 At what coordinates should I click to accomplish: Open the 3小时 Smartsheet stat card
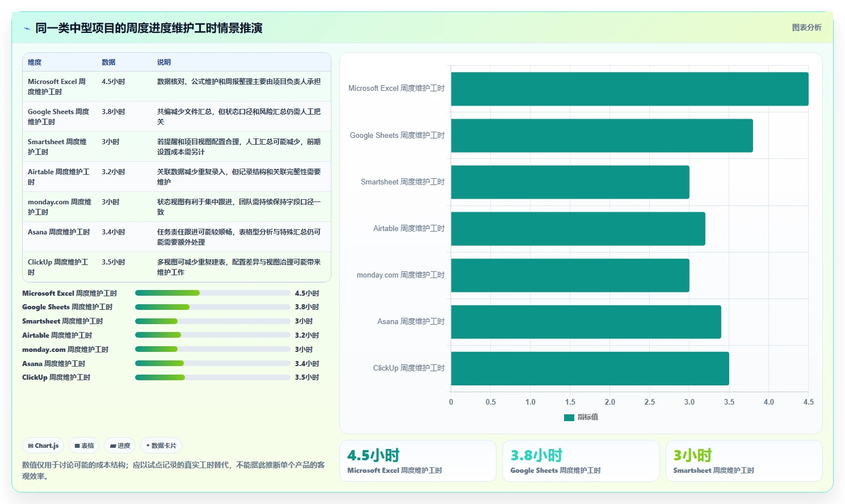(744, 461)
